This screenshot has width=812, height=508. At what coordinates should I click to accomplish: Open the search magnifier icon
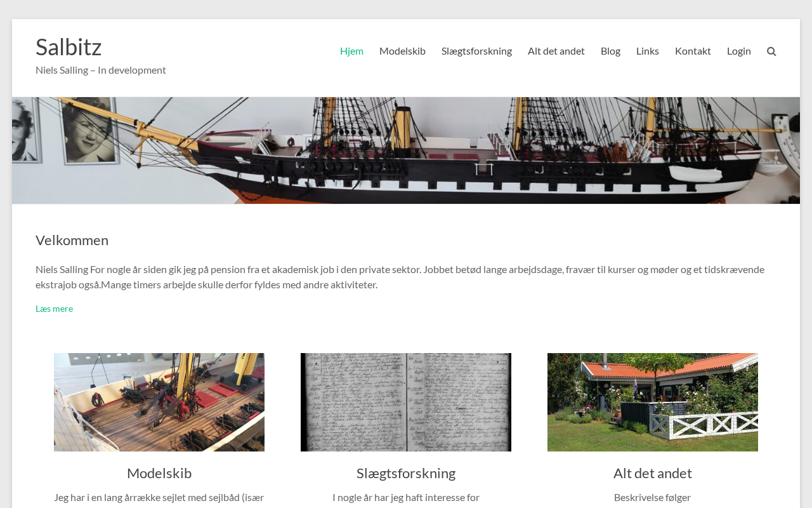coord(771,51)
